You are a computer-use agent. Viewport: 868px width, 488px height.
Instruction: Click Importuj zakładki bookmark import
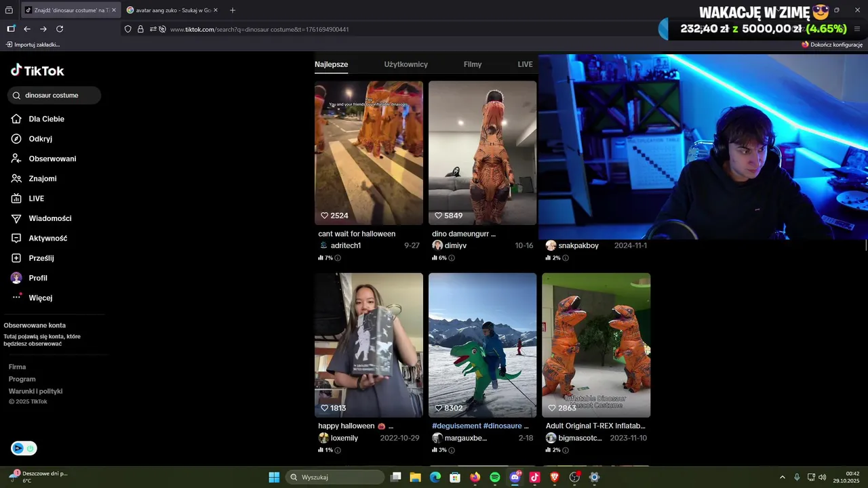click(x=33, y=45)
